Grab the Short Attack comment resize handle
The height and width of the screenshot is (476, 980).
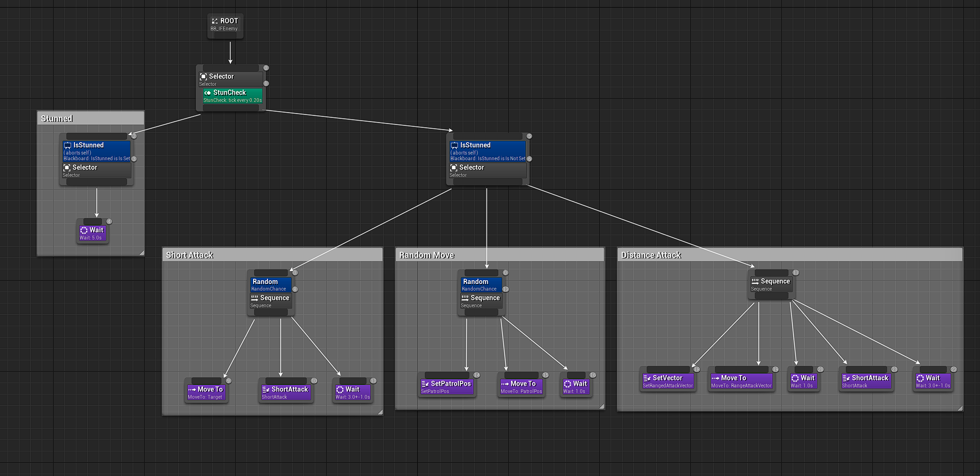[x=380, y=412]
